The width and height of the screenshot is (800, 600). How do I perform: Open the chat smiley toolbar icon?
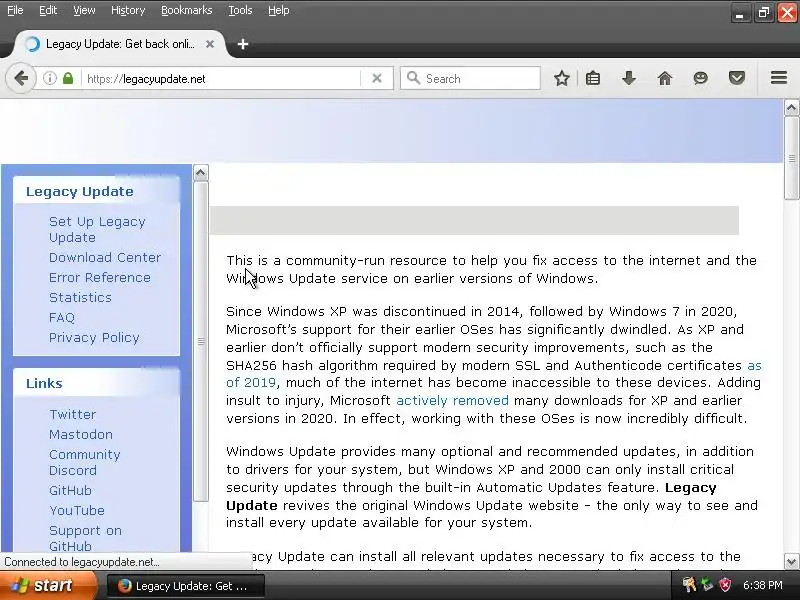tap(701, 79)
